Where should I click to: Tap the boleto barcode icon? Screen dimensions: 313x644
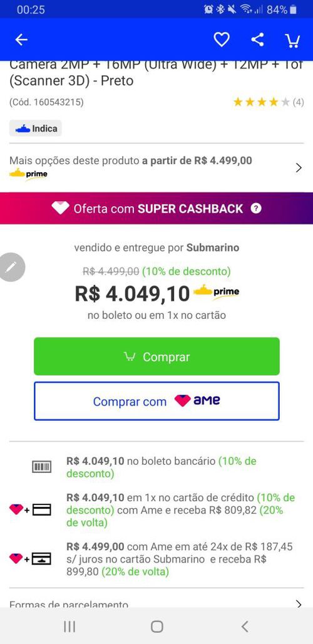[41, 467]
